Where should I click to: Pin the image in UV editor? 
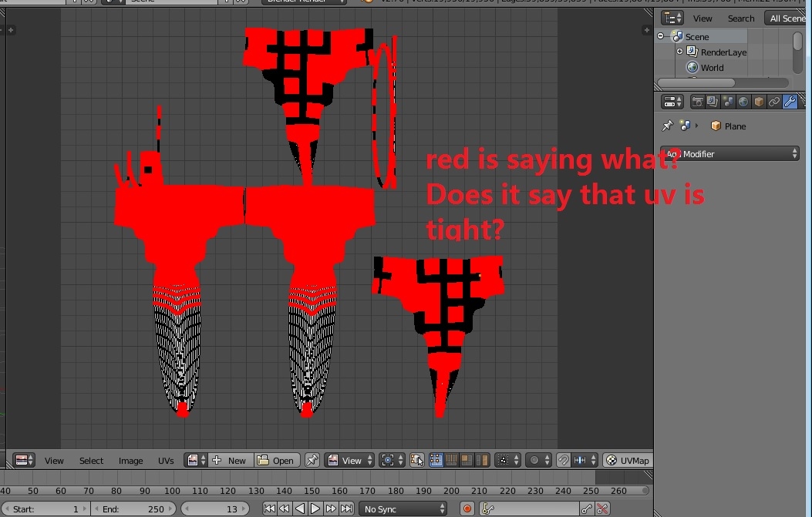coord(312,460)
